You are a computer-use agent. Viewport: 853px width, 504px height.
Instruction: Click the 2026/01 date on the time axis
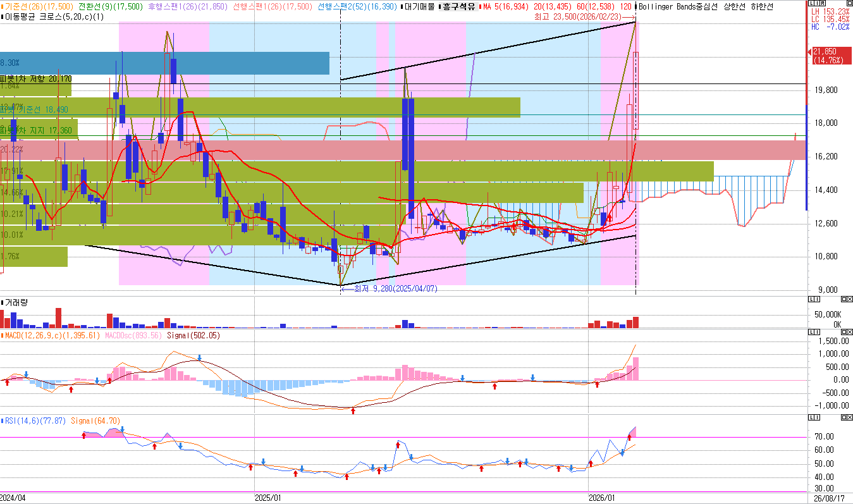pyautogui.click(x=602, y=498)
